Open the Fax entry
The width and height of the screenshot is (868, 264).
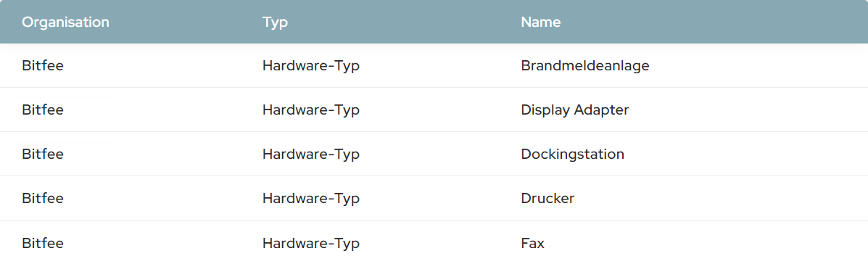[532, 243]
